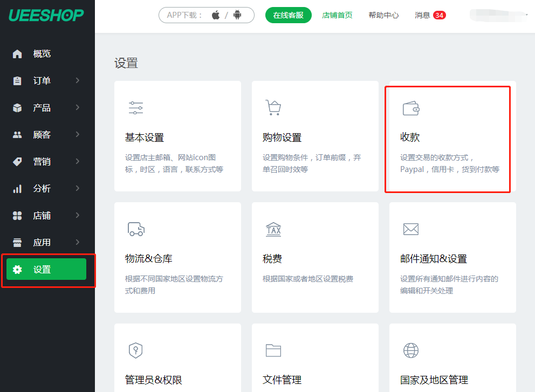Click the shield key icon for 管理员&权限

pyautogui.click(x=135, y=350)
